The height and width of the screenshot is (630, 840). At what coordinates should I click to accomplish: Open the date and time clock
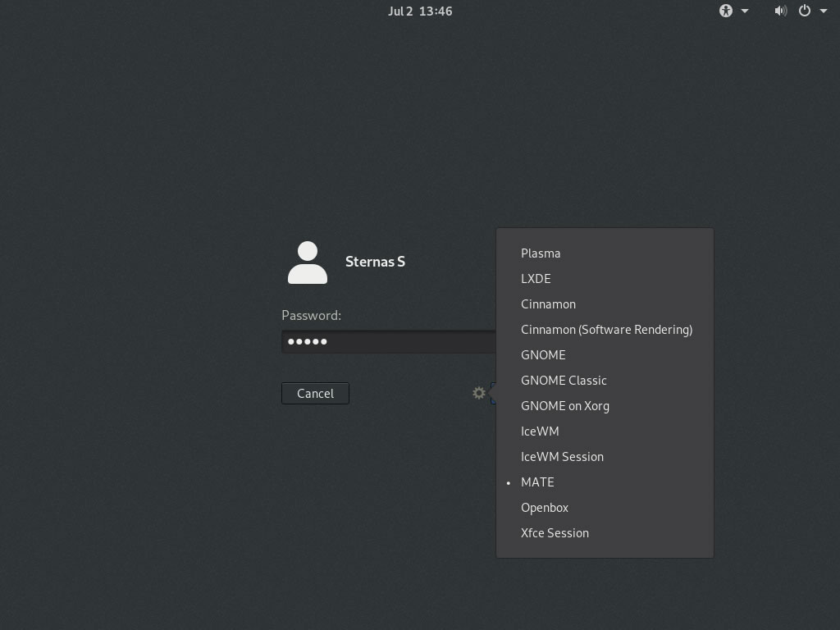(x=420, y=11)
